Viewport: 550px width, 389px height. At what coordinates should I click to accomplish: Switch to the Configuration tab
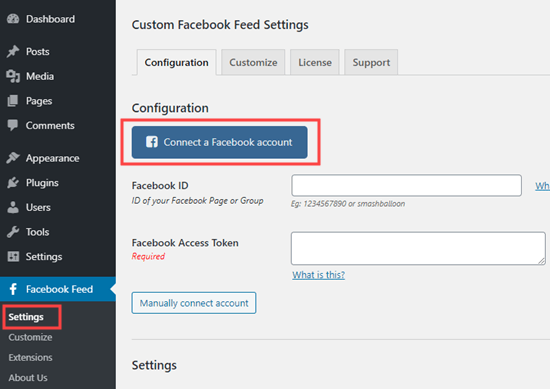(x=176, y=62)
